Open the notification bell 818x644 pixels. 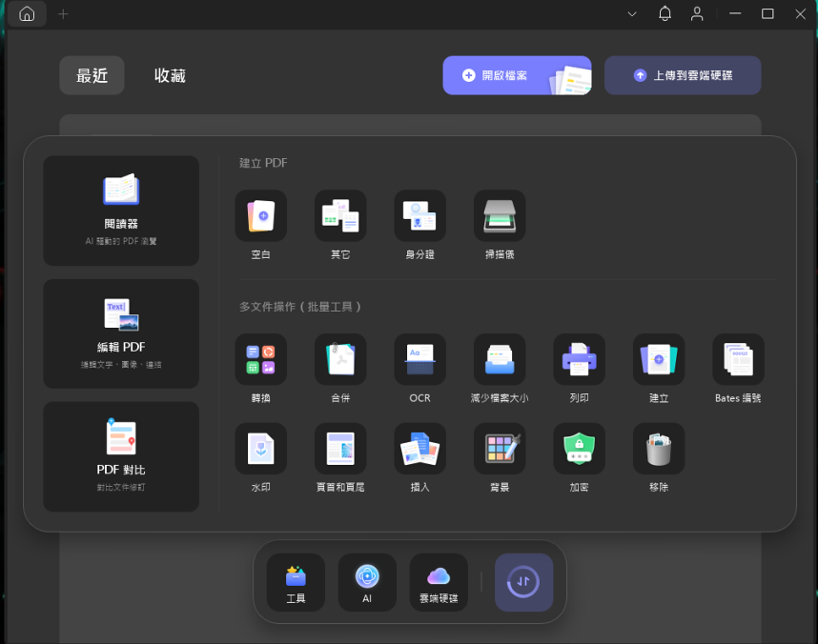pos(665,14)
